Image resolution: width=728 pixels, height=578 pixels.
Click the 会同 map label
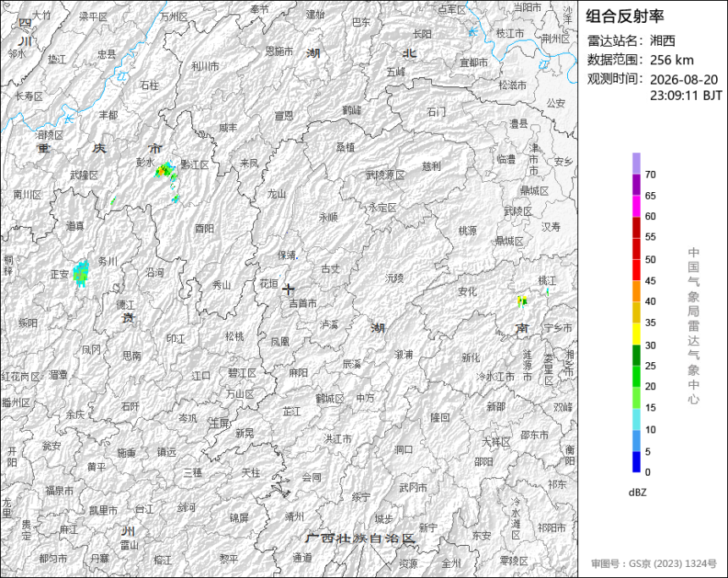click(311, 476)
